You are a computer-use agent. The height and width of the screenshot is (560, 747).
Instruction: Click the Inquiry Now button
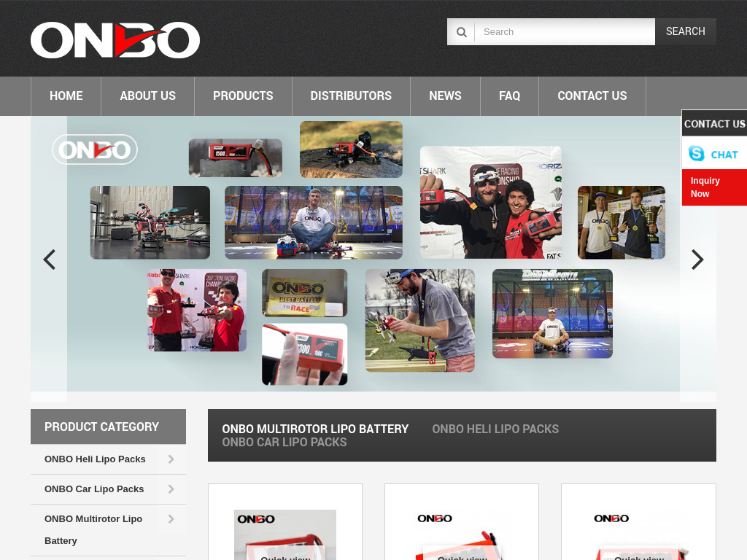[714, 187]
